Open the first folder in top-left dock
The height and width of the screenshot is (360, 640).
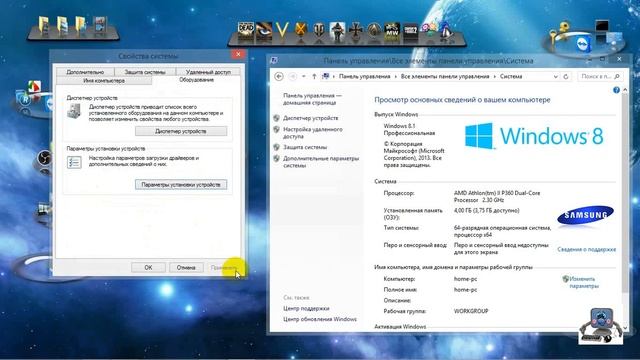click(44, 24)
